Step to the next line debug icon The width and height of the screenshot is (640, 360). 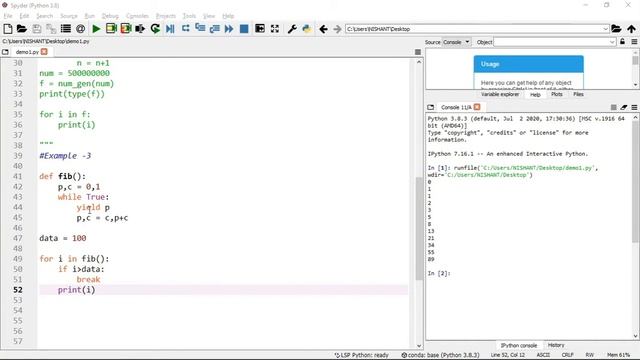[185, 29]
